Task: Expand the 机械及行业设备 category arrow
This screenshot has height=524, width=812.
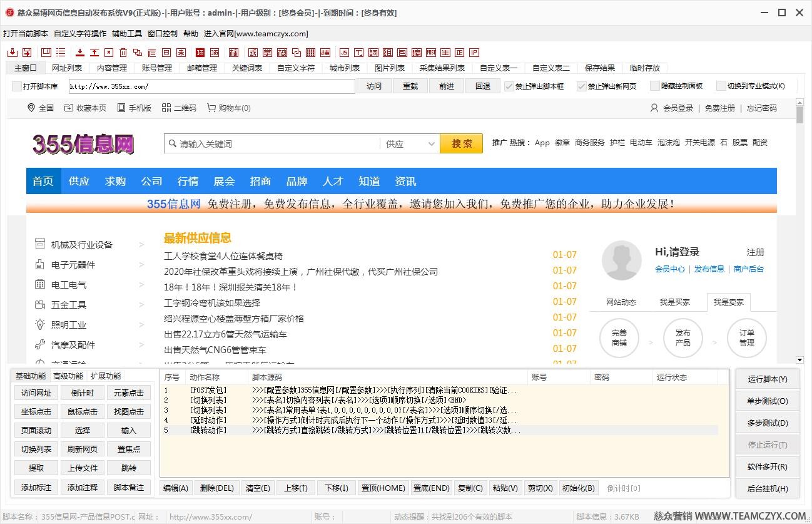Action: (x=141, y=245)
